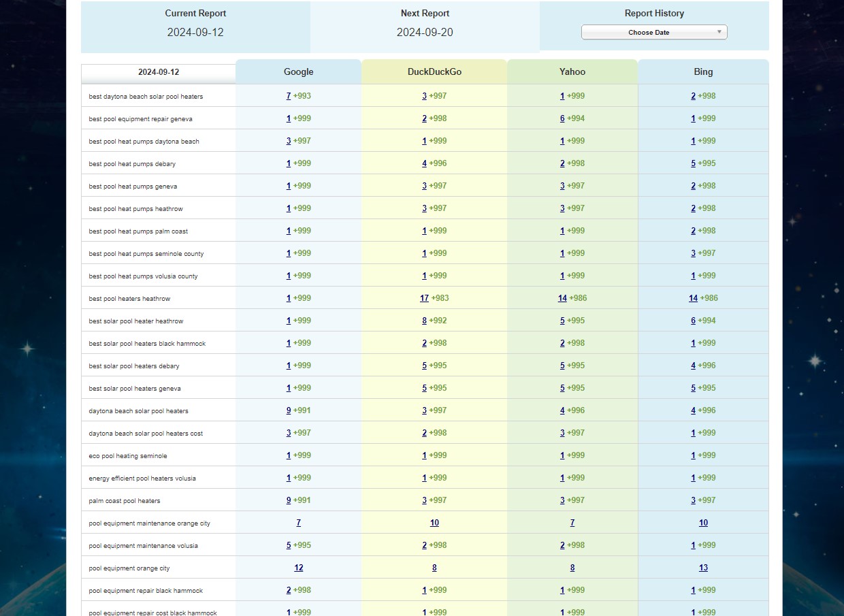Open Bing rank 13 for pool equipment orange city
Image resolution: width=844 pixels, height=616 pixels.
[703, 568]
